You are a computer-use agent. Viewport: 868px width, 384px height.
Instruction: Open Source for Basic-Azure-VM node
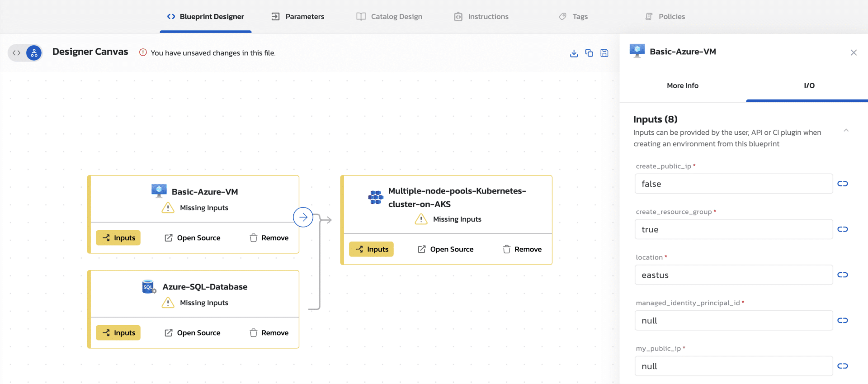point(192,238)
